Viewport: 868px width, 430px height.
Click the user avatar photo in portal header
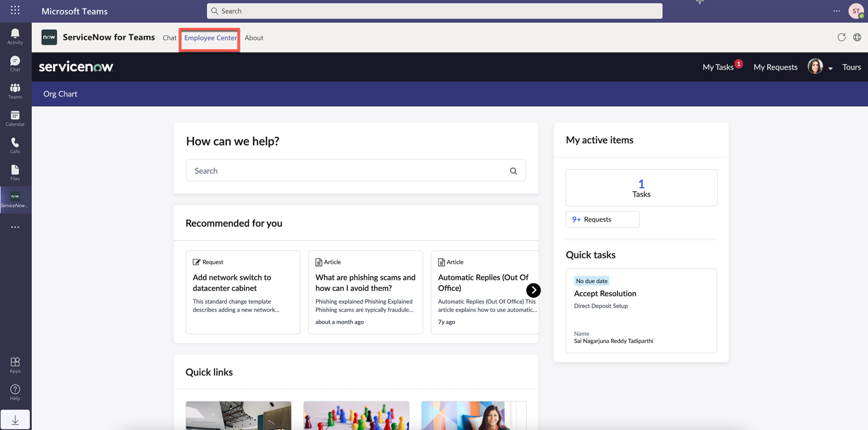coord(815,66)
